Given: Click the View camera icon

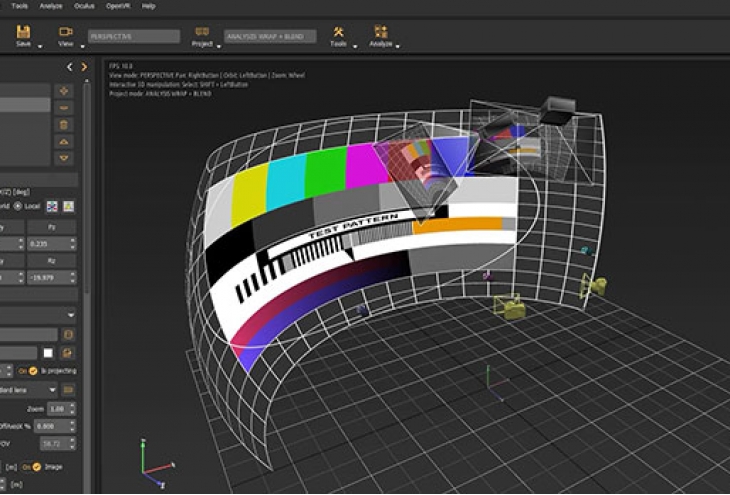Looking at the screenshot, I should pyautogui.click(x=66, y=32).
